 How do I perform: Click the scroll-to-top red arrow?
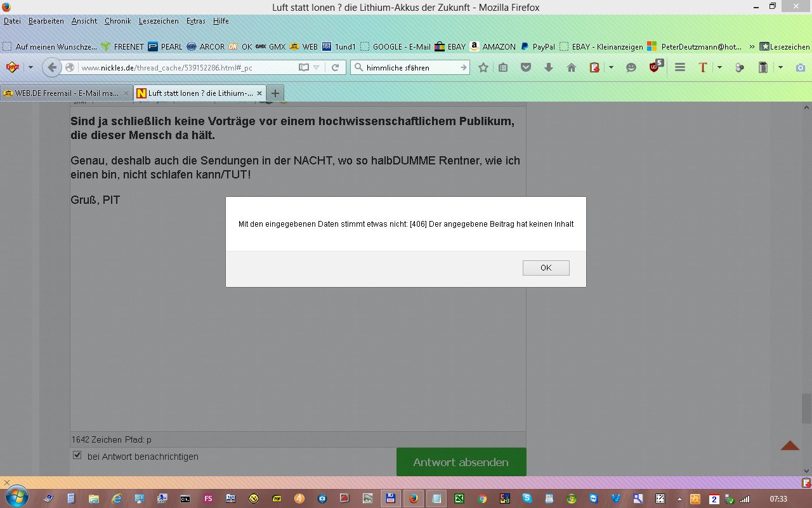coord(790,445)
